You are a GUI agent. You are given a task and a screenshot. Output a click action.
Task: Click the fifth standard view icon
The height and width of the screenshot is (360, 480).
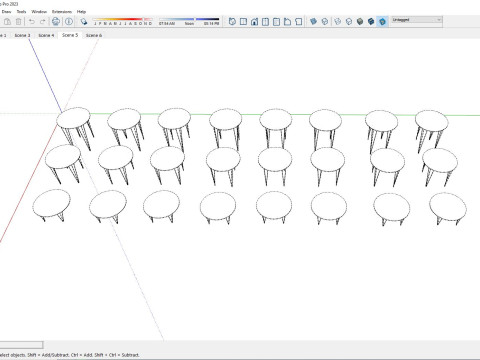click(x=276, y=22)
